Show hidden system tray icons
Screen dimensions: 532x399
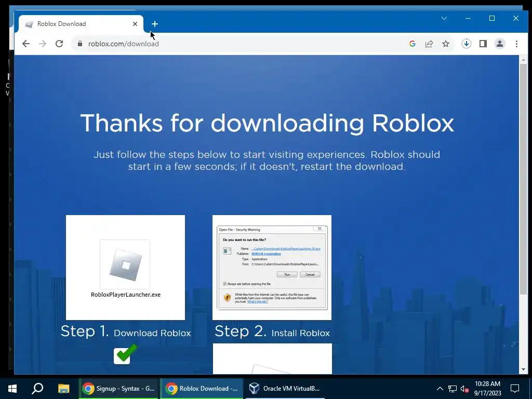(440, 389)
